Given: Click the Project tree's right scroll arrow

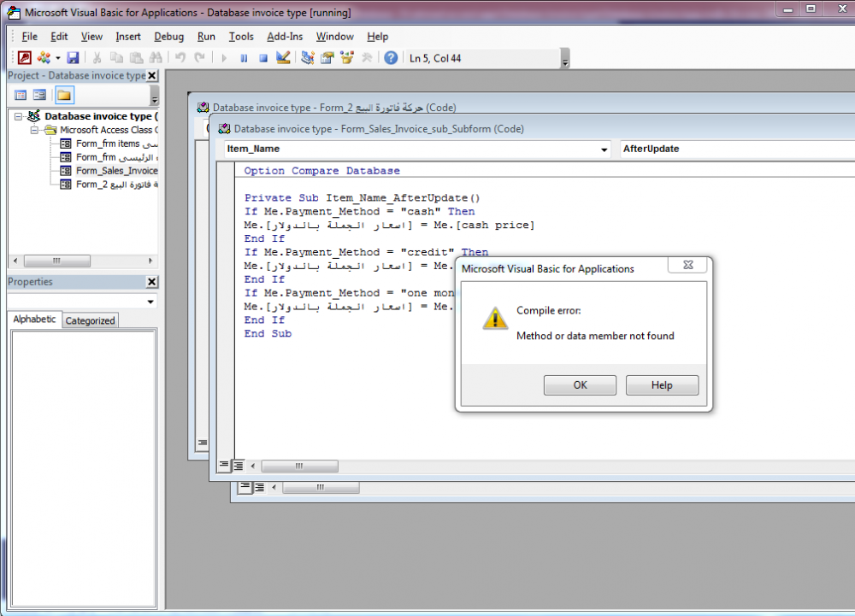Looking at the screenshot, I should coord(150,261).
